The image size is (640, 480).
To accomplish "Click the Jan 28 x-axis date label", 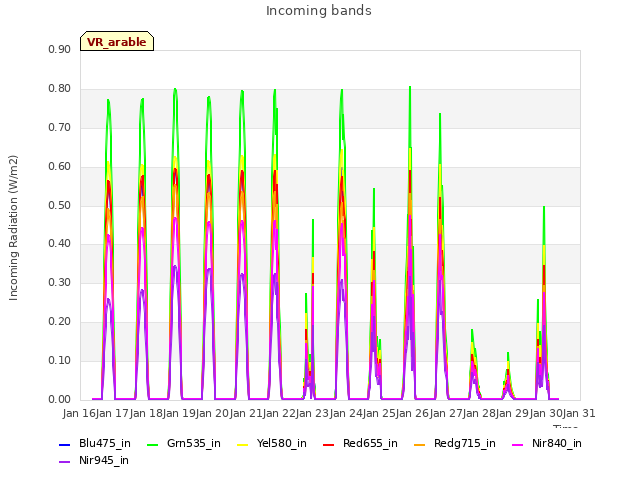I will [x=479, y=413].
